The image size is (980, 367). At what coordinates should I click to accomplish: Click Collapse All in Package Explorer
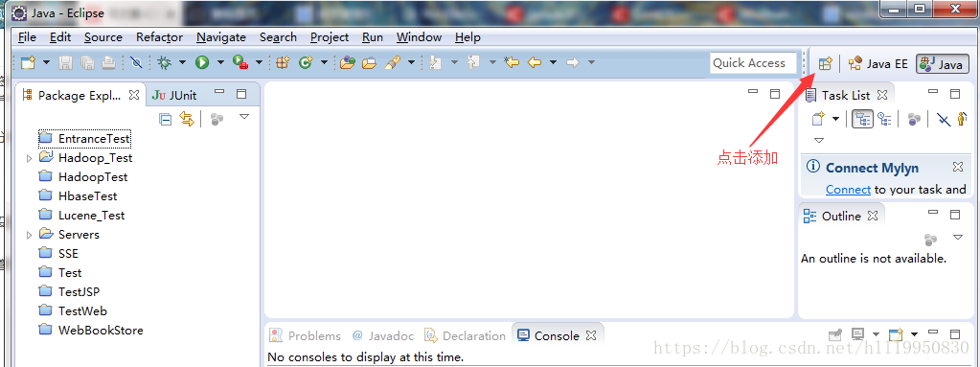tap(166, 119)
